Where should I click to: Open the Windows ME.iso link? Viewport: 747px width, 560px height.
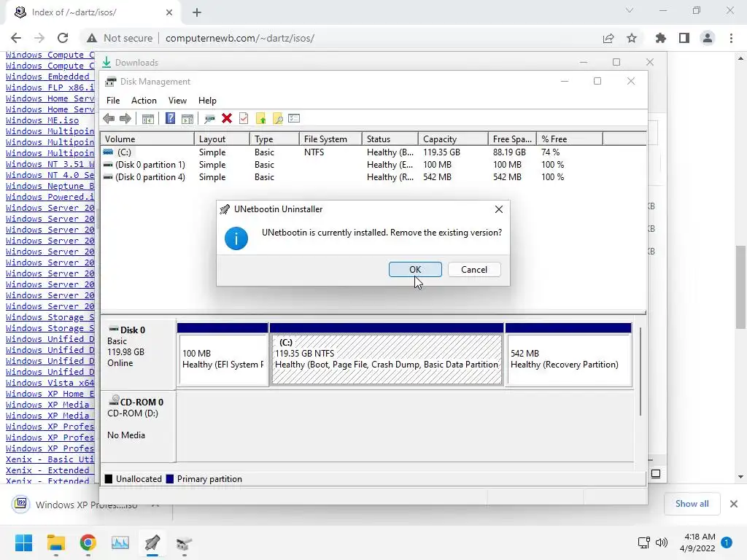coord(42,120)
